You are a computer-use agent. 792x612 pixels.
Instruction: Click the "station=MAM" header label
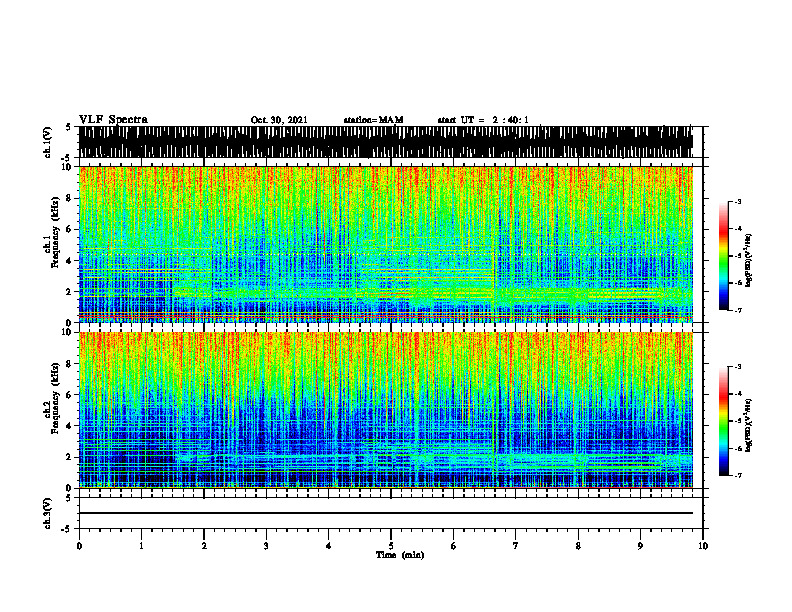(x=373, y=120)
